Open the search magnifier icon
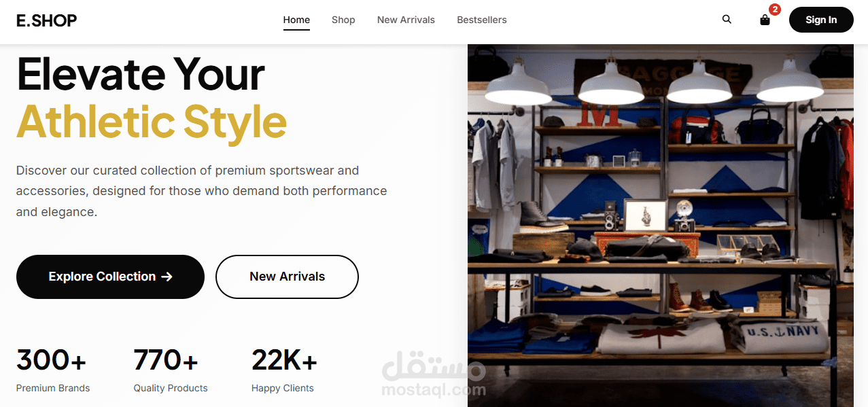 (x=727, y=20)
